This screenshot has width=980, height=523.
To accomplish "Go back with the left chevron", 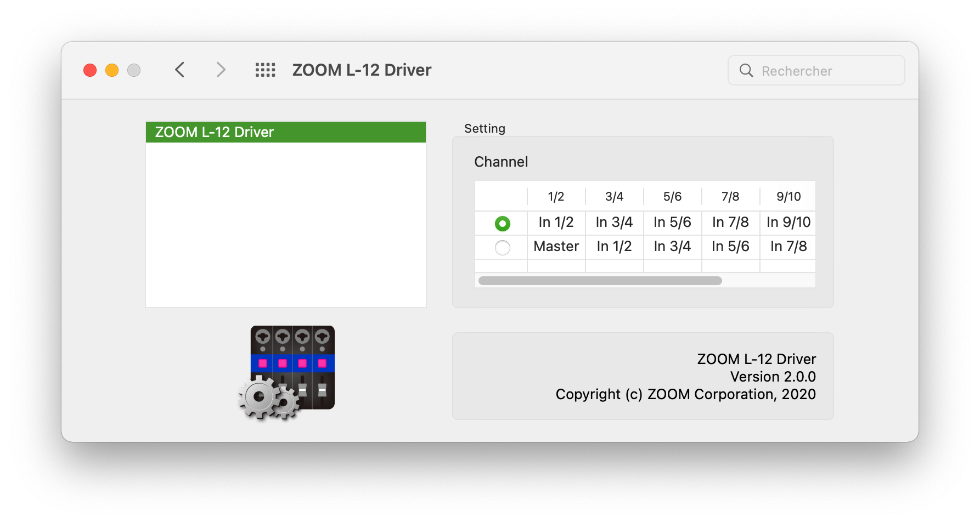I will tap(179, 70).
